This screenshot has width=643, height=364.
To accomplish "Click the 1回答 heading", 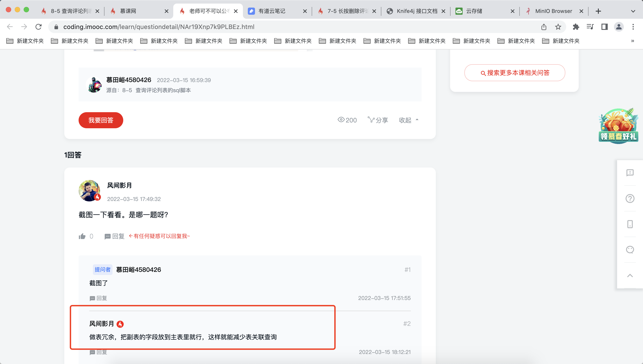I will [x=73, y=155].
